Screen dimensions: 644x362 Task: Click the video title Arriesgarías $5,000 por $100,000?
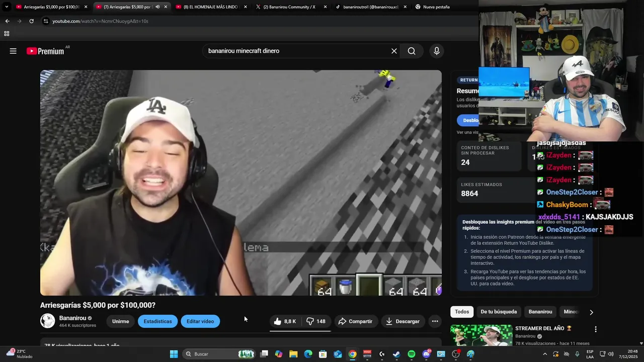pyautogui.click(x=98, y=305)
